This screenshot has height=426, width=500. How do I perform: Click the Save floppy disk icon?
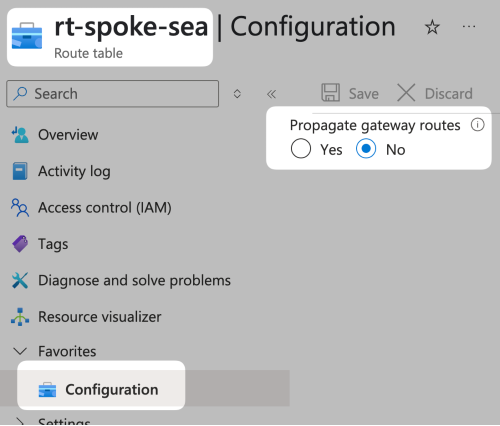click(x=330, y=93)
